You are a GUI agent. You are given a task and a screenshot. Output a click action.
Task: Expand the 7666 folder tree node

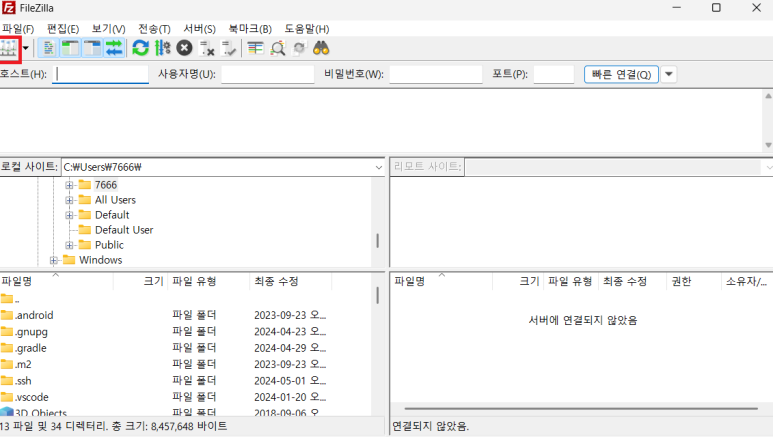click(x=69, y=185)
